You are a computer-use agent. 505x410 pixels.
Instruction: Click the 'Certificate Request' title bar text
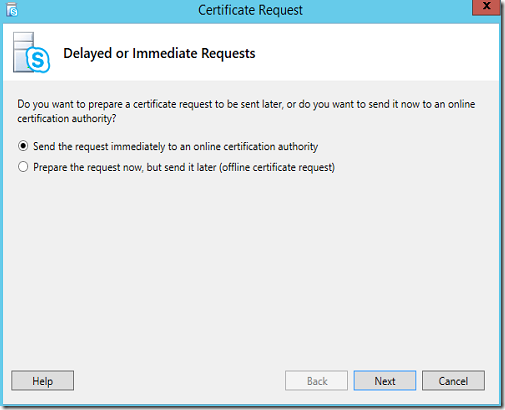coord(250,10)
